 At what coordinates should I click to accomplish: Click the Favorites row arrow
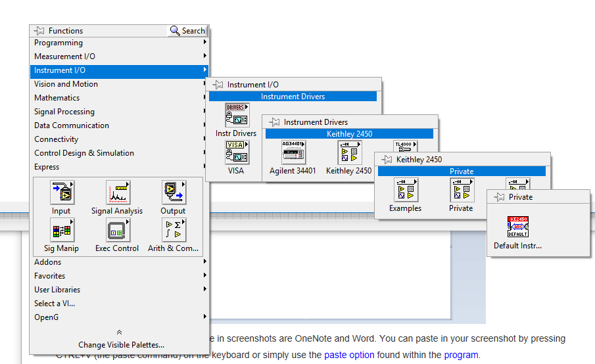[x=205, y=275]
